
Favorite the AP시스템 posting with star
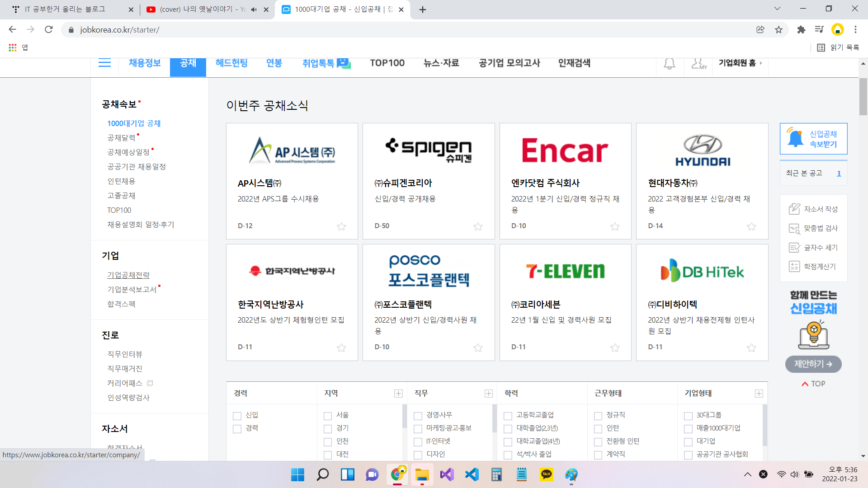[x=341, y=226]
